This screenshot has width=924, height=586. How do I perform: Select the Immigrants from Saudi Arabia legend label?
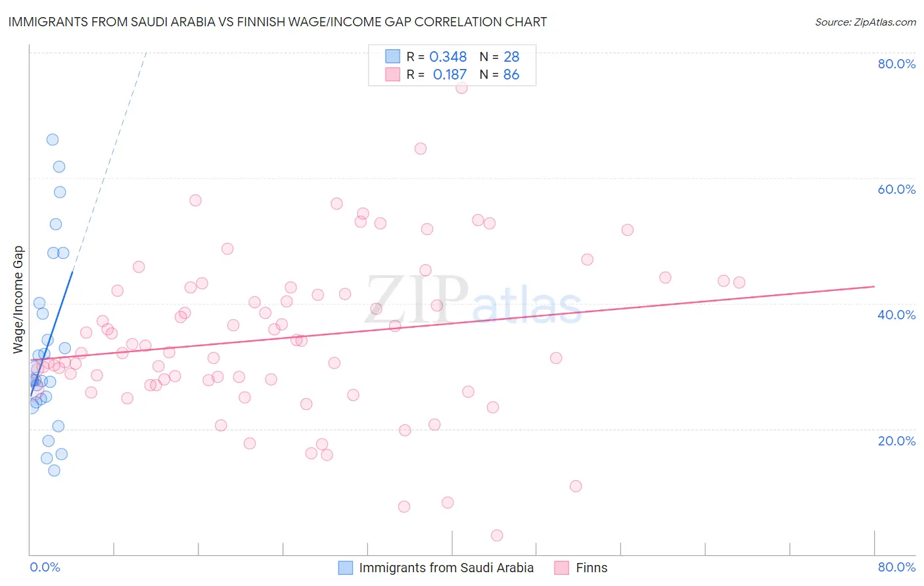[446, 568]
